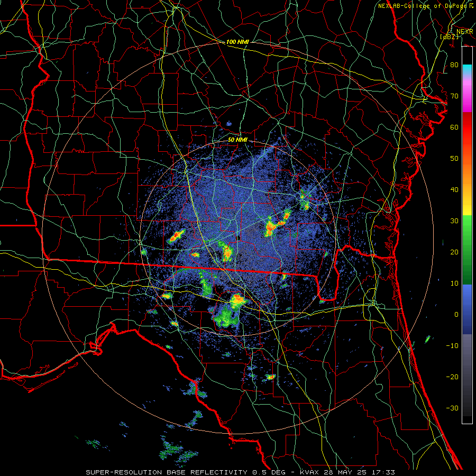Click the -10 value on the dBZ scale
Image resolution: width=476 pixels, height=476 pixels.
[452, 346]
